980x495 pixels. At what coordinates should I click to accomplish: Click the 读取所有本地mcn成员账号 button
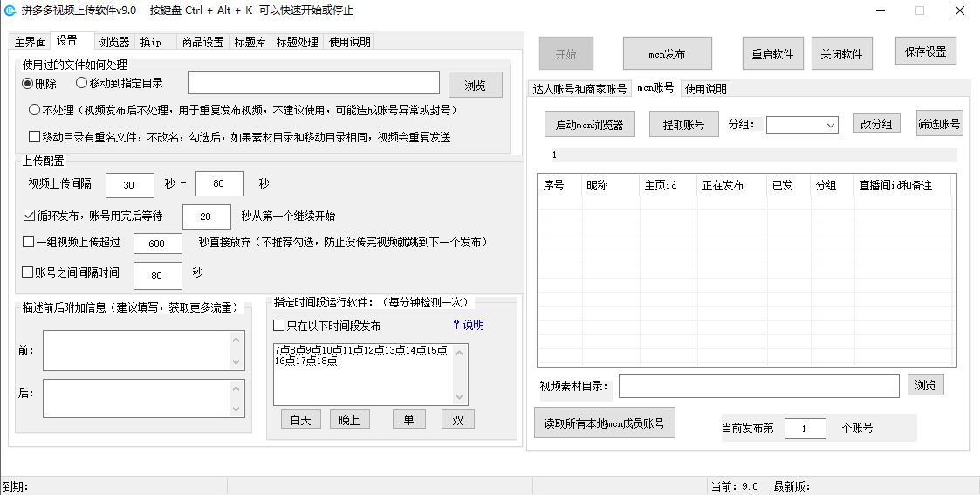click(604, 423)
